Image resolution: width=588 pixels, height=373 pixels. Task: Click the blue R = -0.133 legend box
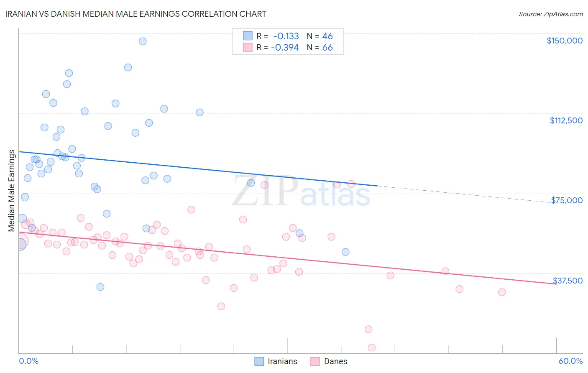click(248, 36)
